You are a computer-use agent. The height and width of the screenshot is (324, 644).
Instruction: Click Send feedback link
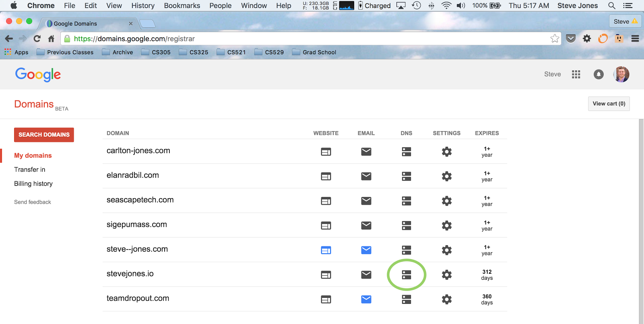[x=33, y=202]
